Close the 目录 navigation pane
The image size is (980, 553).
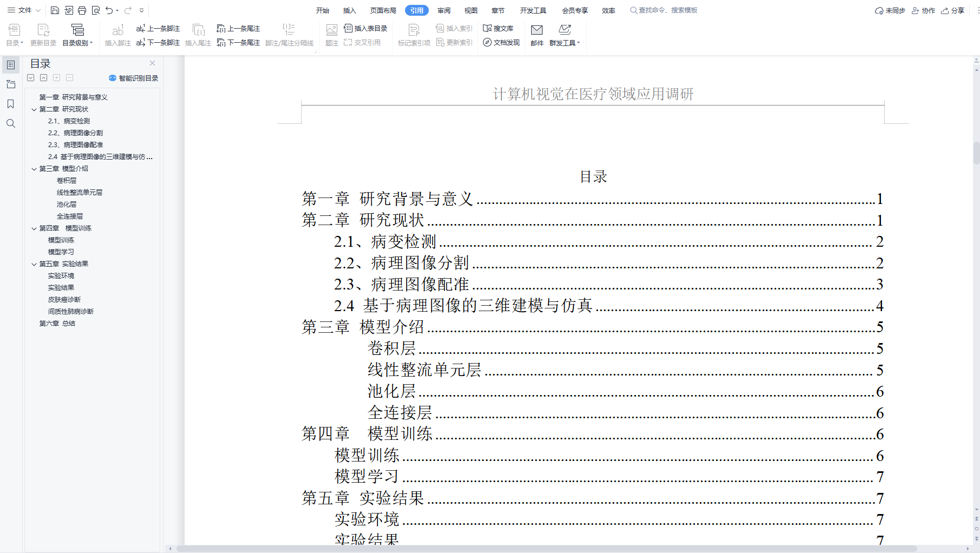pos(153,63)
